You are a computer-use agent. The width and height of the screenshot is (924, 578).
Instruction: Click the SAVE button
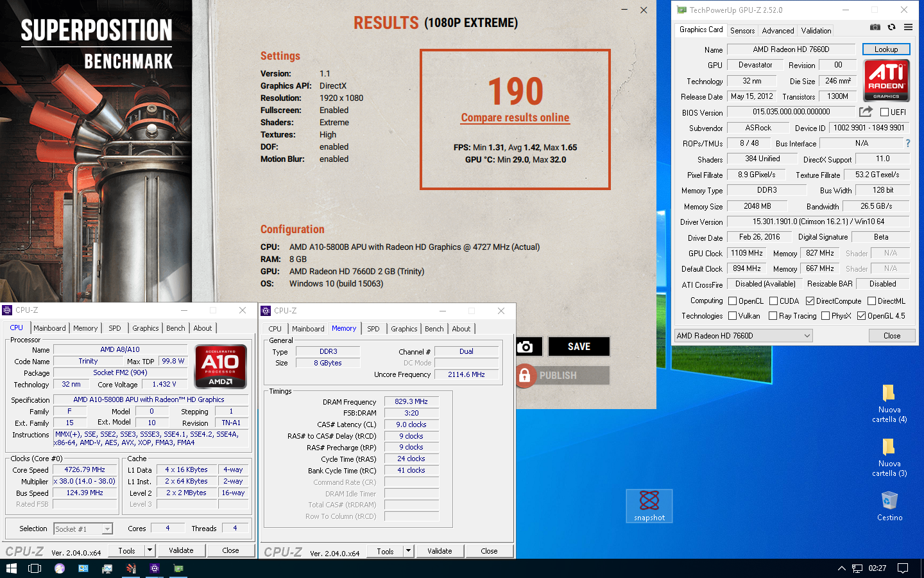click(x=579, y=347)
